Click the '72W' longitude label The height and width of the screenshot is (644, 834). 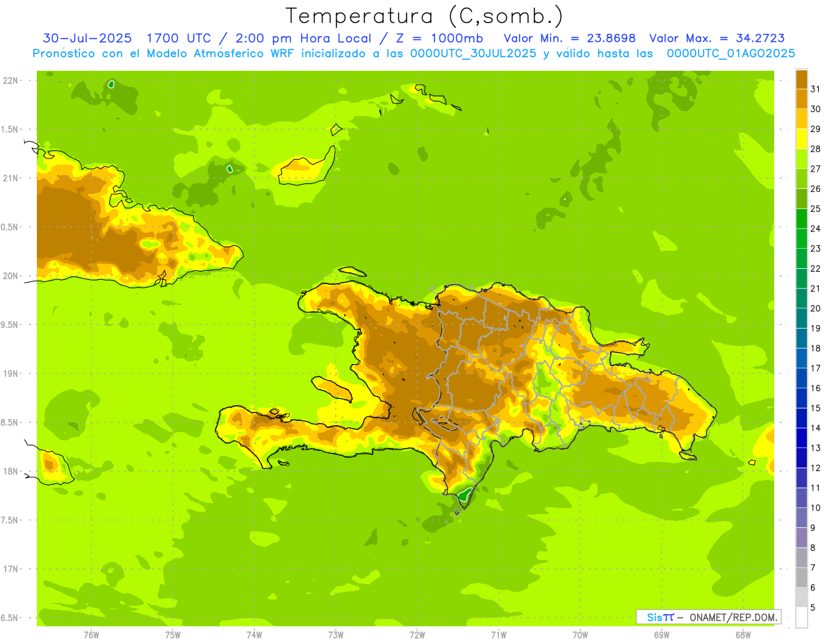[417, 634]
